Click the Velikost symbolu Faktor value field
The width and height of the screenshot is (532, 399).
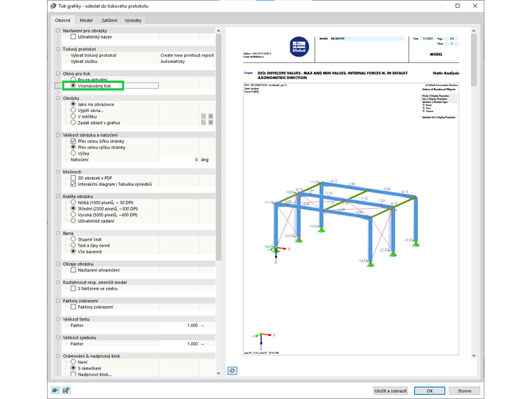click(x=178, y=344)
